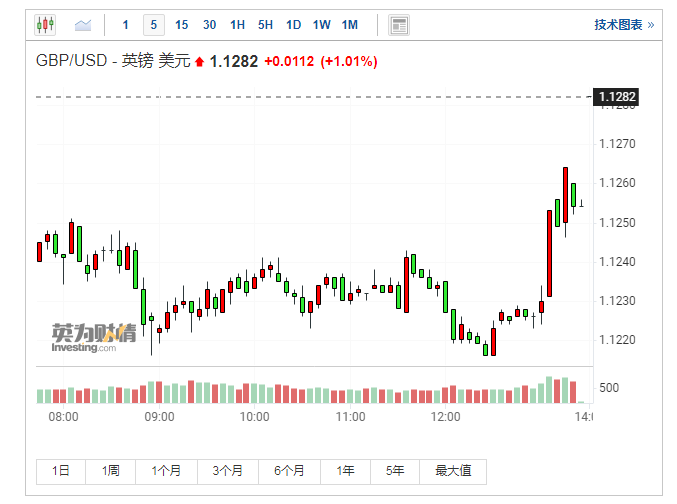Click the 11:00 time axis label
677x504 pixels.
tap(350, 417)
